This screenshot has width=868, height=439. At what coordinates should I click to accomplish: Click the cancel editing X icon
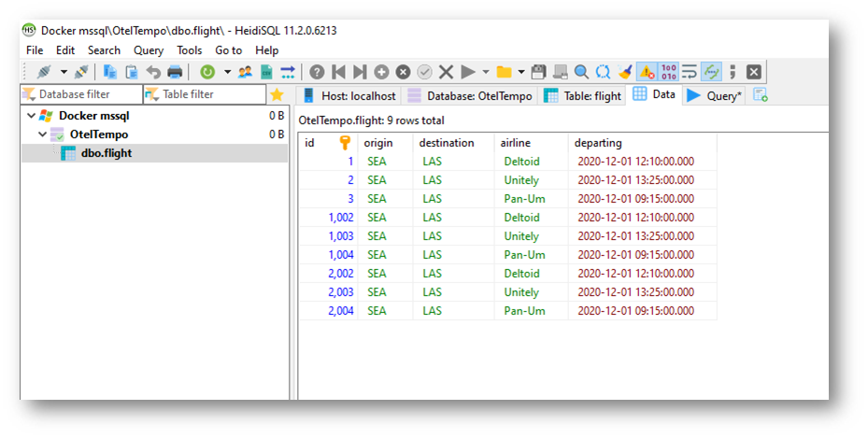[x=447, y=72]
